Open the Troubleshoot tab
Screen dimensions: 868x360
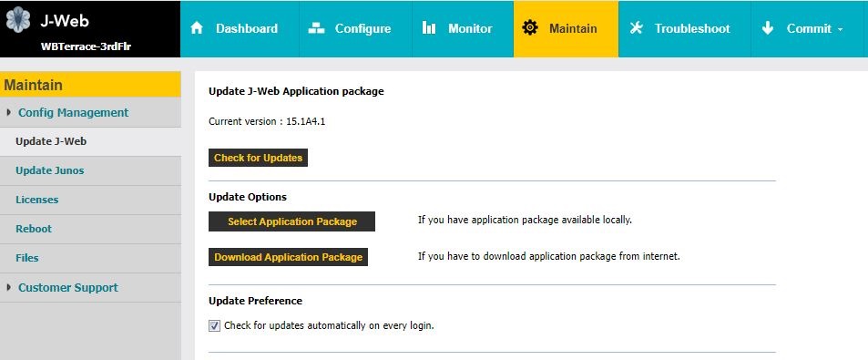685,29
